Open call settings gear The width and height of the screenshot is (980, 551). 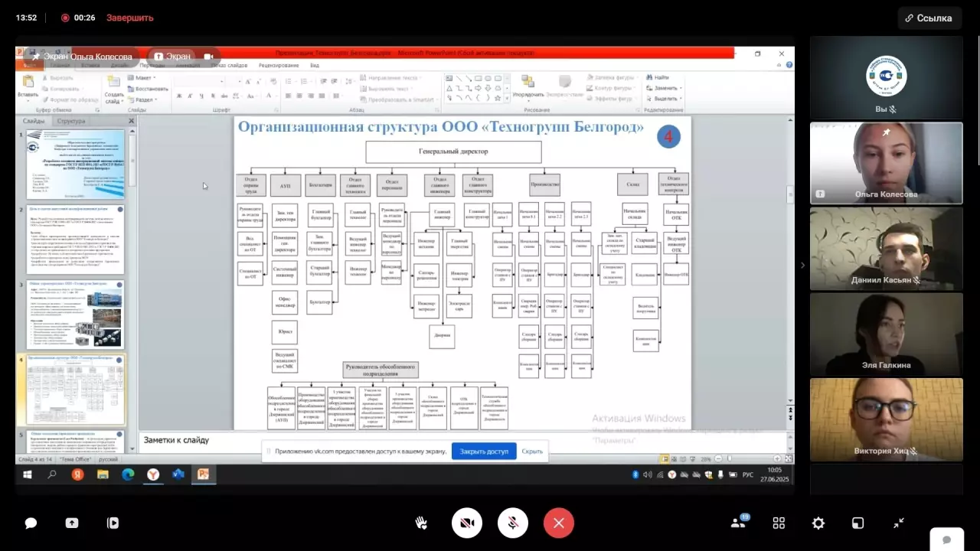(818, 523)
